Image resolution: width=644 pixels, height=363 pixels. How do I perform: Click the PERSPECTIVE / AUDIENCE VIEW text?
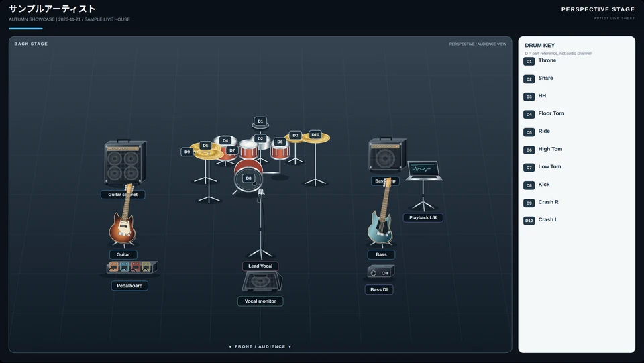tap(478, 44)
